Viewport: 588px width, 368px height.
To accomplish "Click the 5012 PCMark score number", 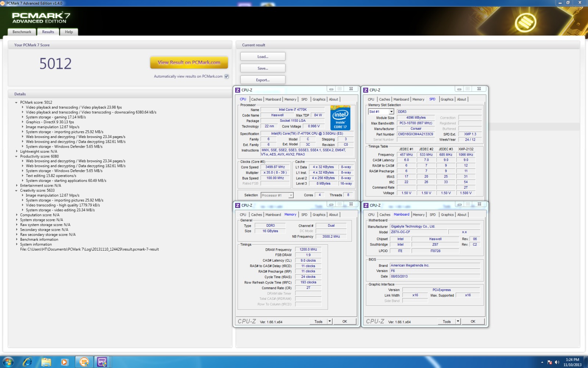I will coord(55,64).
